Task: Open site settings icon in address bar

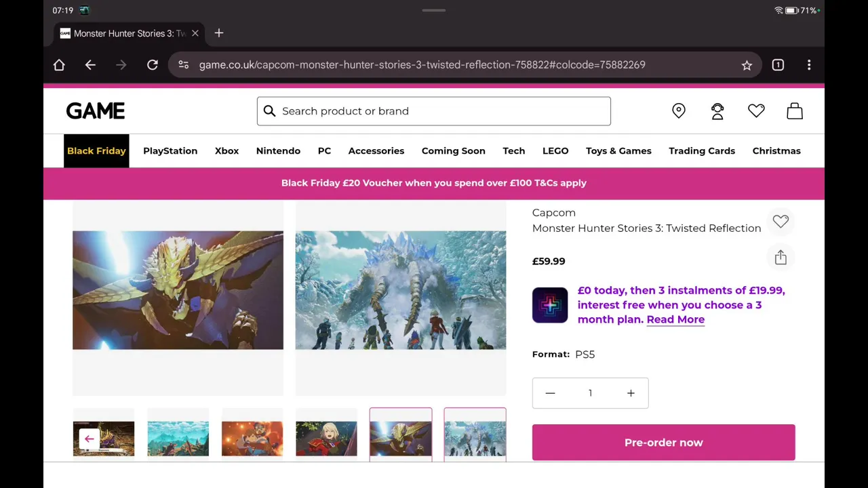Action: click(183, 65)
